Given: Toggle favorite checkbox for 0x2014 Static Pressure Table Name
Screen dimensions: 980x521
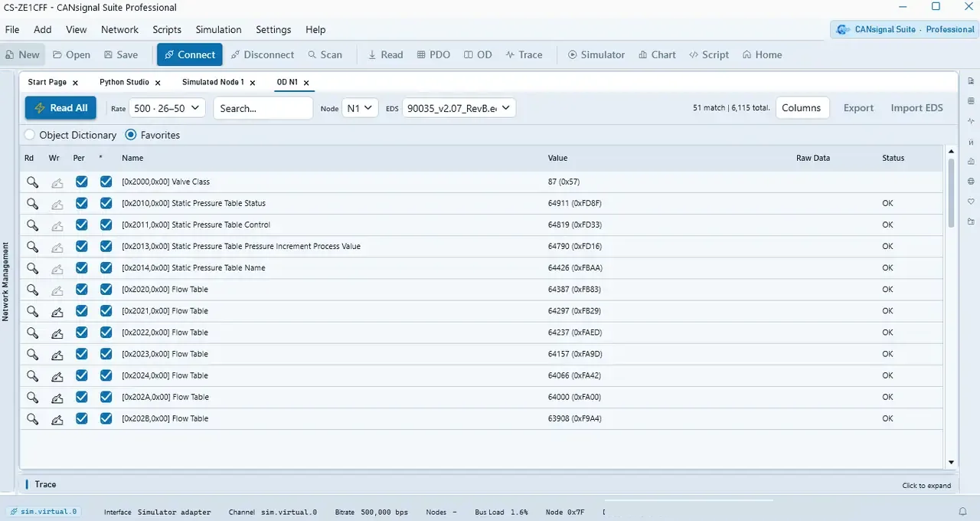Looking at the screenshot, I should click(106, 268).
